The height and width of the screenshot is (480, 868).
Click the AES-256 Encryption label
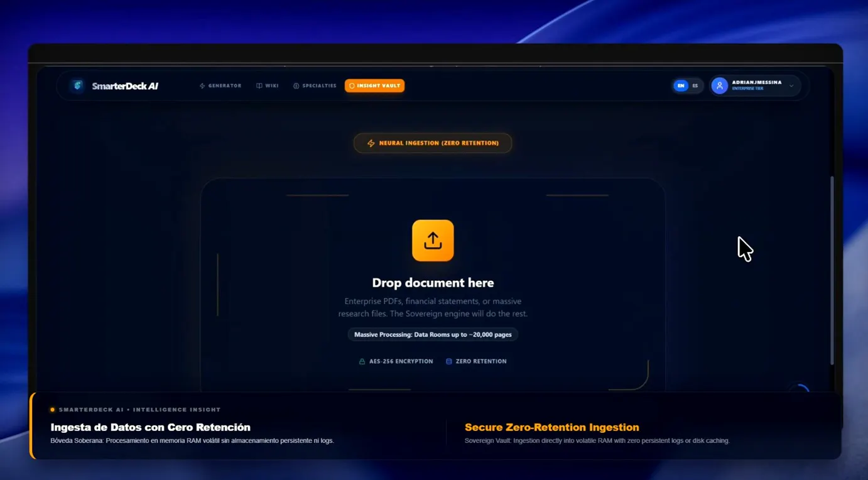(x=401, y=361)
